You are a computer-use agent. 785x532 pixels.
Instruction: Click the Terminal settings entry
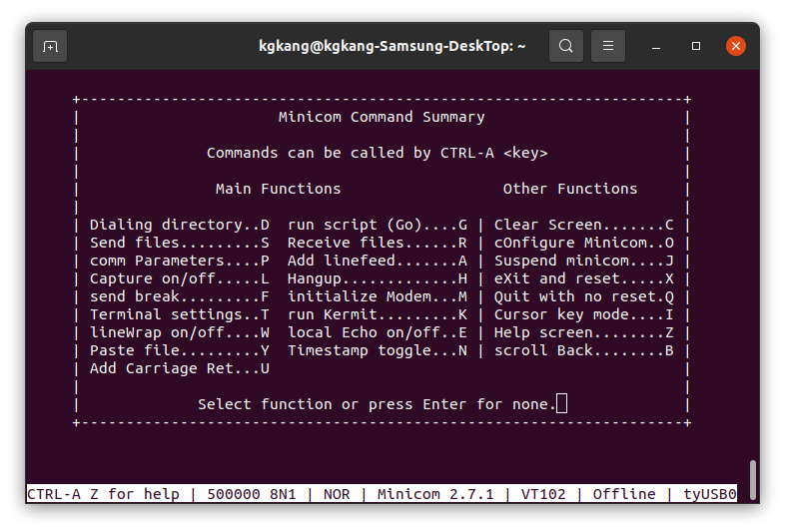(179, 314)
